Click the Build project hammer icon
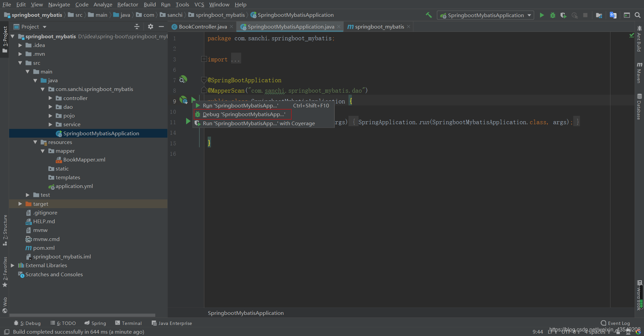The height and width of the screenshot is (336, 644). [429, 15]
